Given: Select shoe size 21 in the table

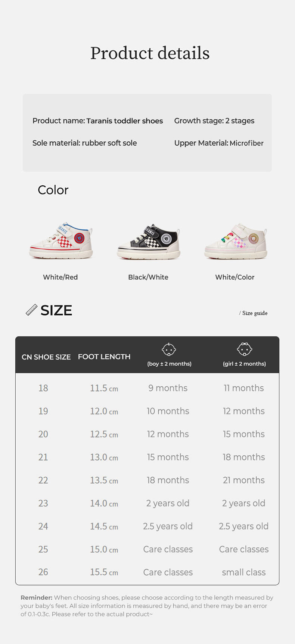Looking at the screenshot, I should pyautogui.click(x=43, y=457).
